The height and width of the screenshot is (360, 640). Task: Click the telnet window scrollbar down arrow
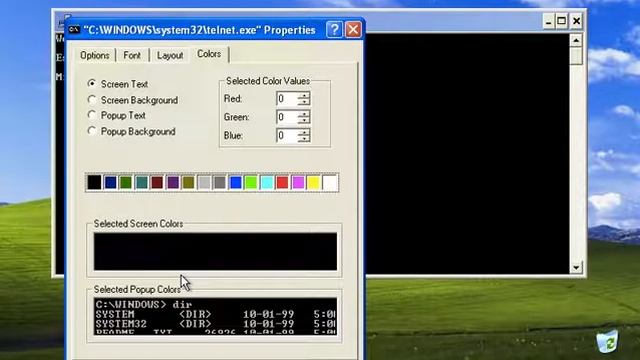pos(576,268)
